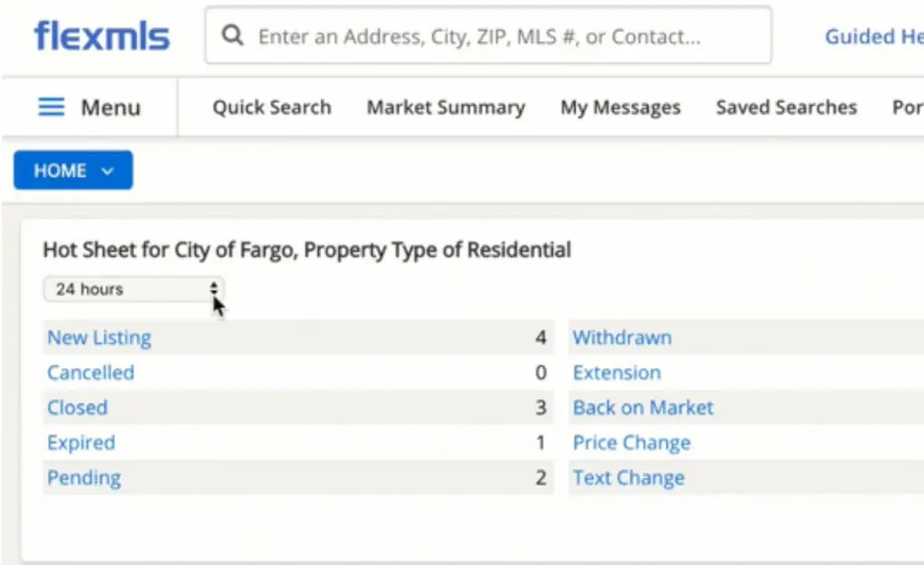Viewport: 924px width, 565px height.
Task: Open Quick Search from the navigation bar
Action: 272,107
